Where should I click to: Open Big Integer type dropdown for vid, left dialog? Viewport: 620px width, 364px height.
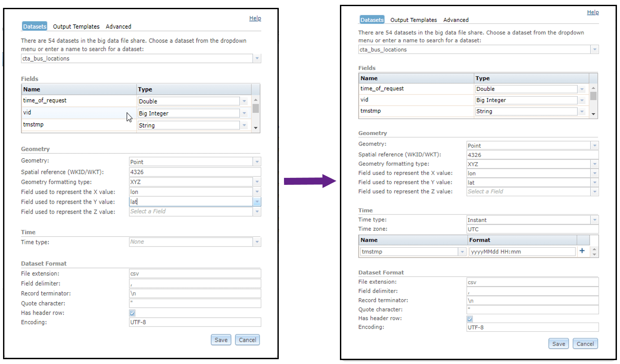244,113
